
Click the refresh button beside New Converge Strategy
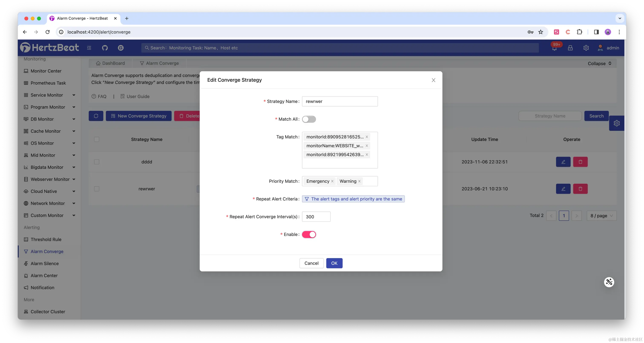pyautogui.click(x=96, y=116)
